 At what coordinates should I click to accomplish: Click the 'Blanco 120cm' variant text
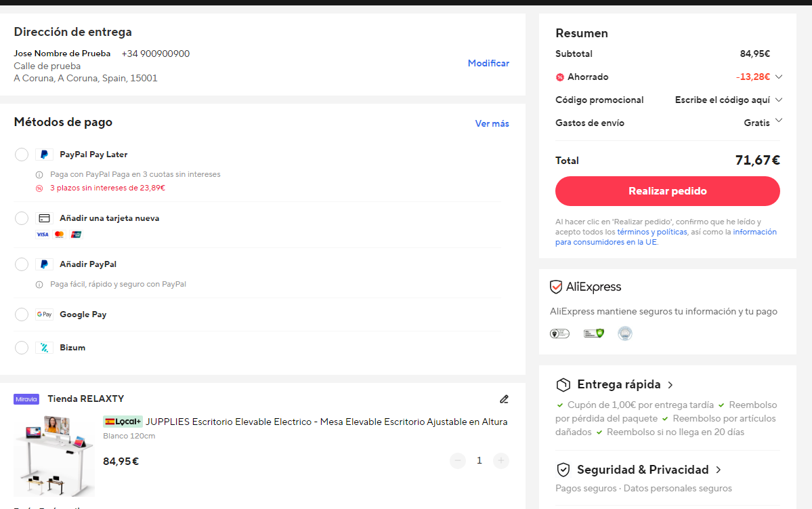click(129, 436)
